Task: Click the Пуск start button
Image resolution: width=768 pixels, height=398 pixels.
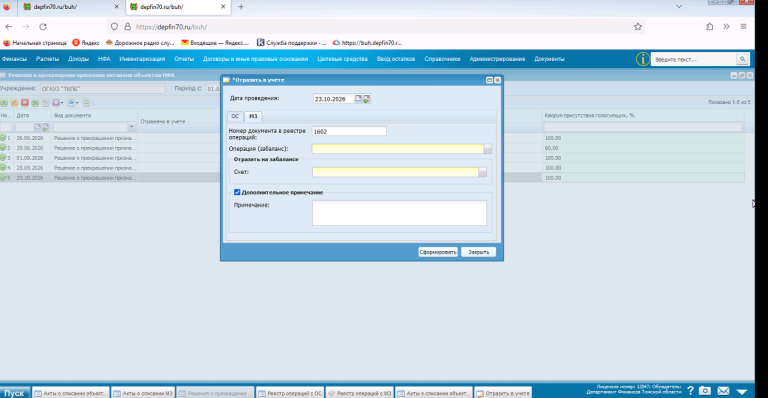Action: click(15, 393)
